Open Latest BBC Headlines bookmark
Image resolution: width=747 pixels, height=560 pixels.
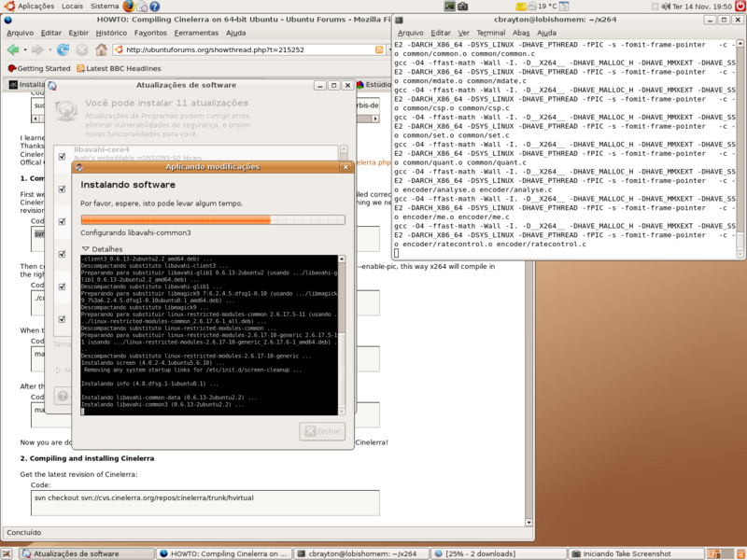(119, 68)
